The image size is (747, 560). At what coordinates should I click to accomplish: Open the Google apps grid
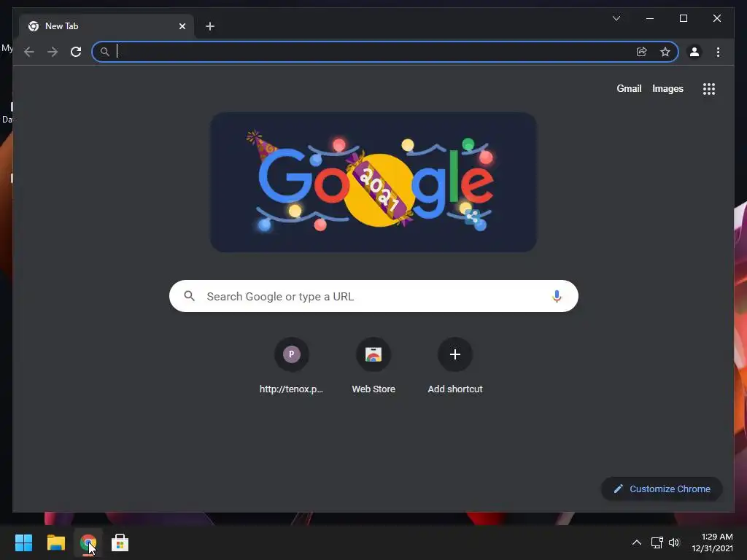click(x=709, y=89)
